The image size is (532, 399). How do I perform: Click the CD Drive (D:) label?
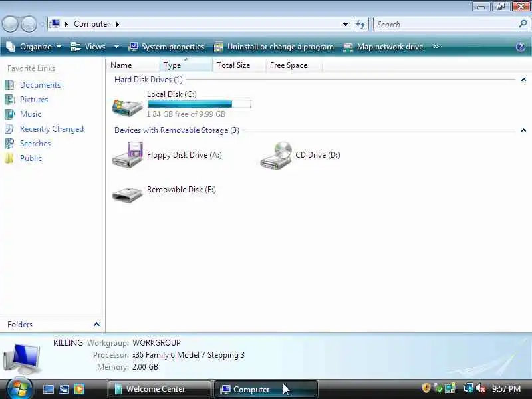[x=318, y=155]
